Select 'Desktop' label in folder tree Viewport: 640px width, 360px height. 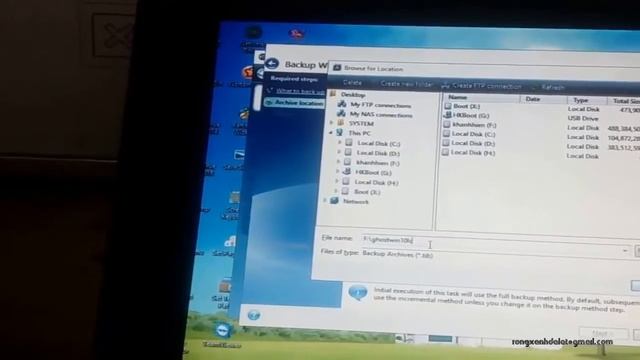pos(353,95)
